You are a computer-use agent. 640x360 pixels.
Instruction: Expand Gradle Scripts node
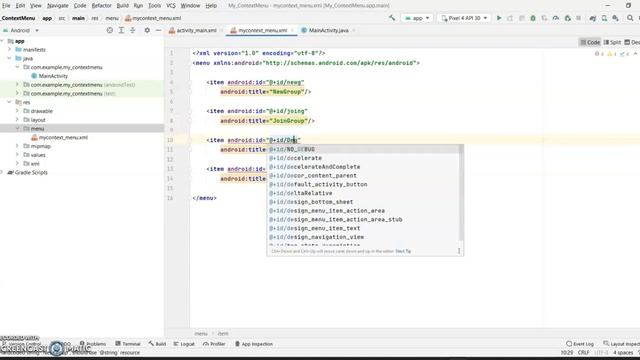(2, 172)
